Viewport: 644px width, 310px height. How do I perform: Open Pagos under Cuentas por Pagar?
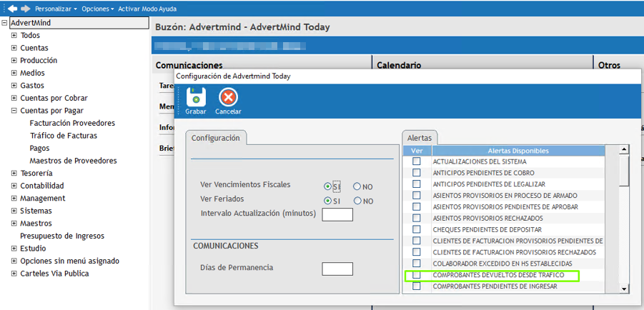[39, 149]
